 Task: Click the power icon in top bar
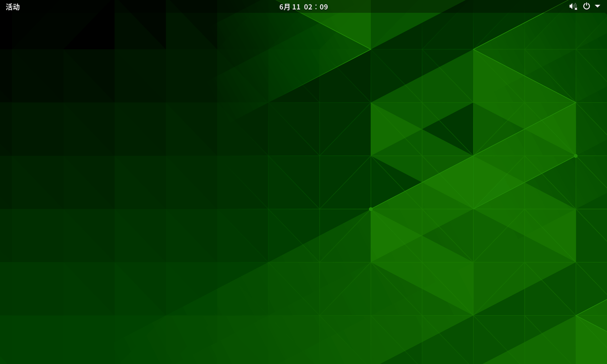[x=587, y=6]
